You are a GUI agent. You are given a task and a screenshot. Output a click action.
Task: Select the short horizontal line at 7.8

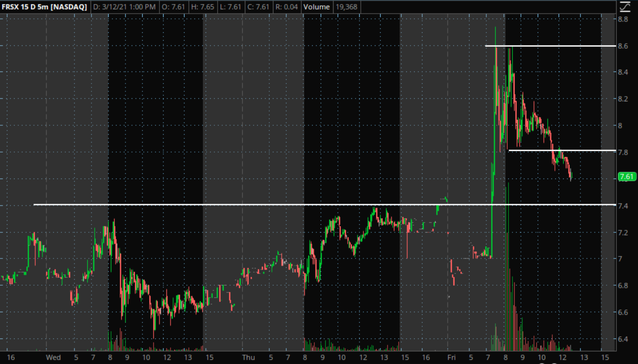562,150
